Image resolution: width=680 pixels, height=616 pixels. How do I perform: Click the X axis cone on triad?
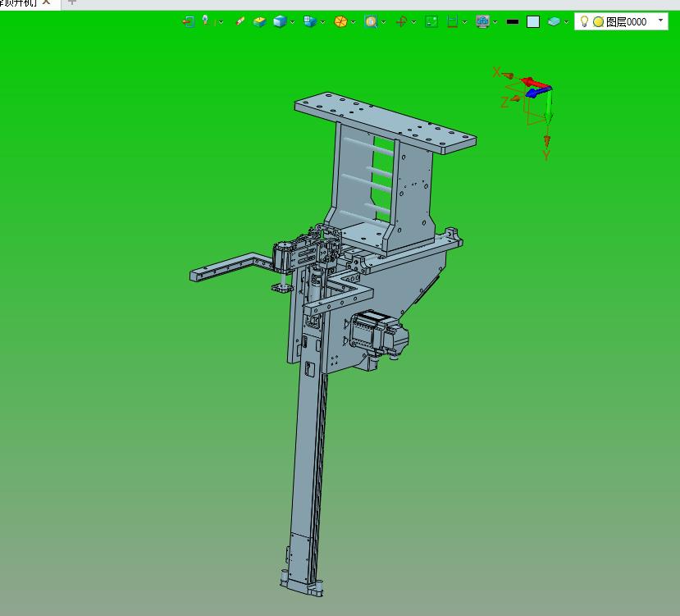coord(509,76)
